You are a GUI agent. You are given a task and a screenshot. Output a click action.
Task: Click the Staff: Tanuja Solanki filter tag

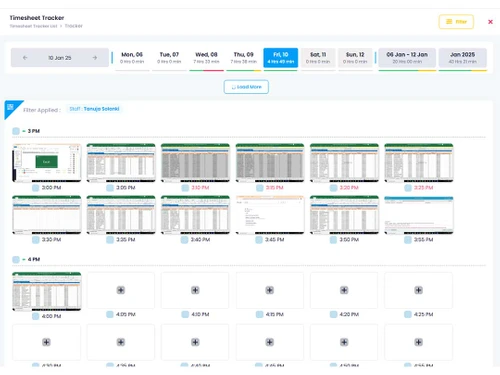pos(94,109)
